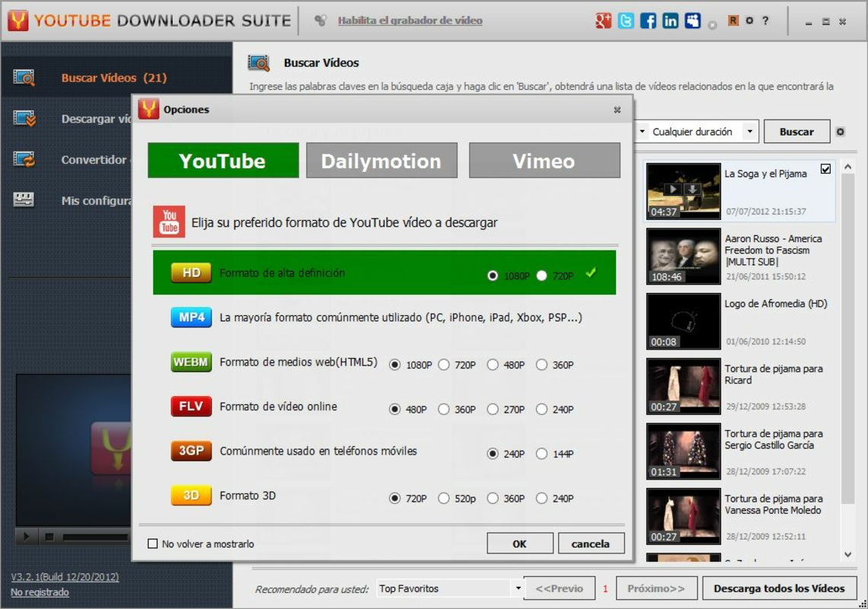This screenshot has width=868, height=609.
Task: Open the dropdown left of Cualquier duración
Action: [x=642, y=132]
